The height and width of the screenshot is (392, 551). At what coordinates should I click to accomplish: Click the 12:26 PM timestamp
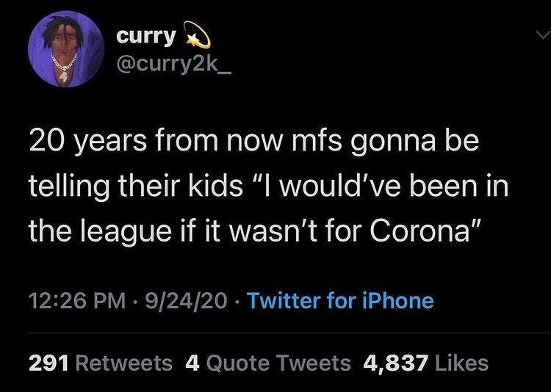71,300
